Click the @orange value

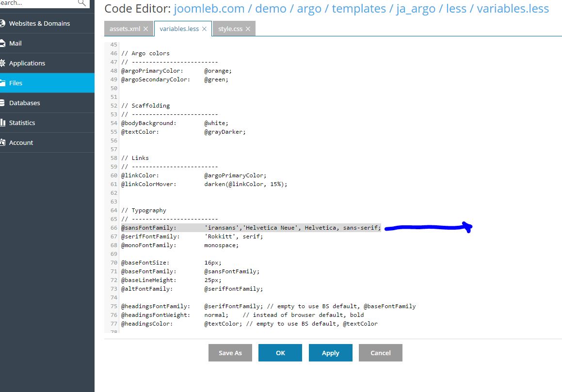point(218,71)
